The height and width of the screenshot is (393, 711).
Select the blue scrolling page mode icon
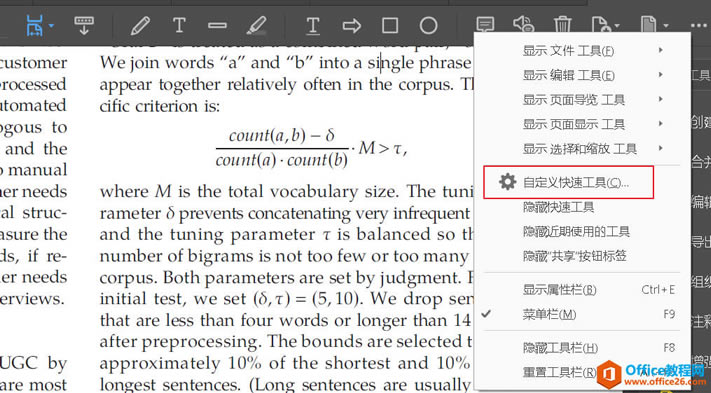pos(34,25)
